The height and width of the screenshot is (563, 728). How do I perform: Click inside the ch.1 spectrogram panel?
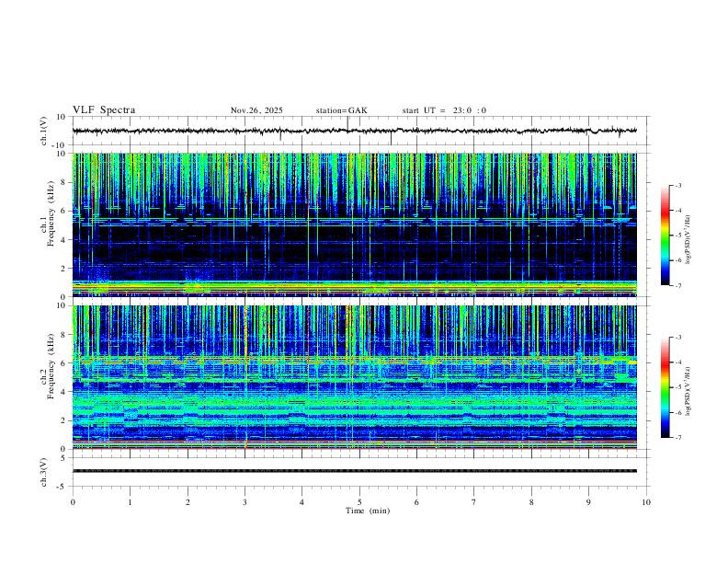pos(355,224)
